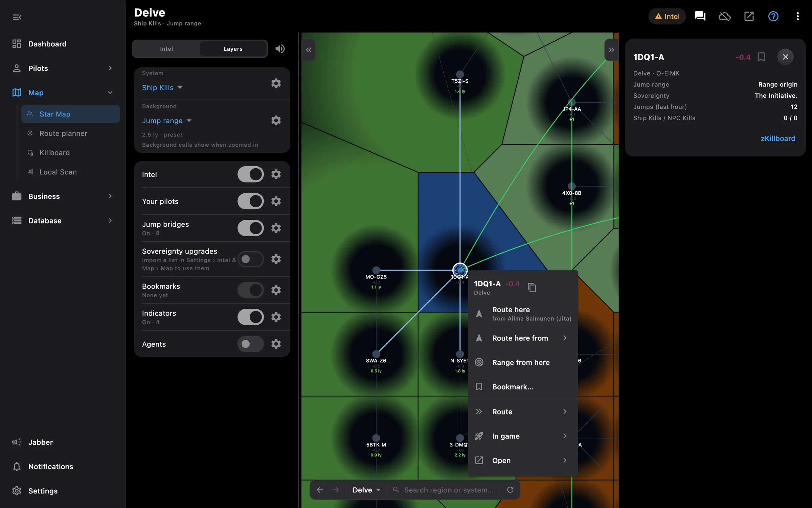
Task: Expand the Pilots section chevron
Action: [110, 68]
